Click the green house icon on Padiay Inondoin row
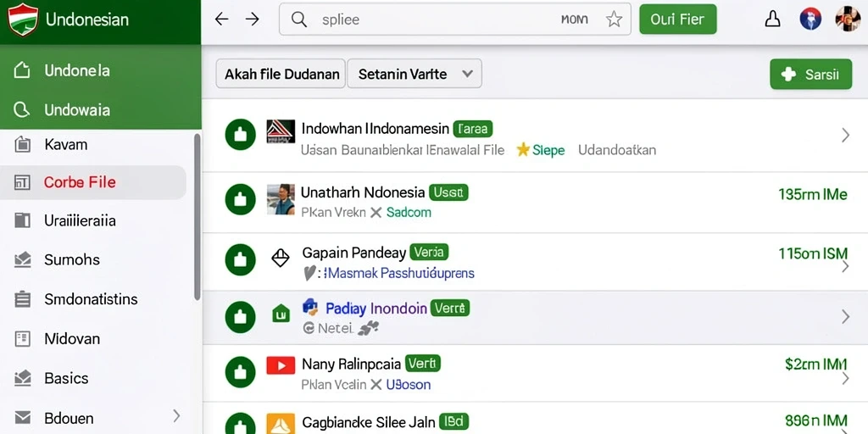 pos(281,314)
